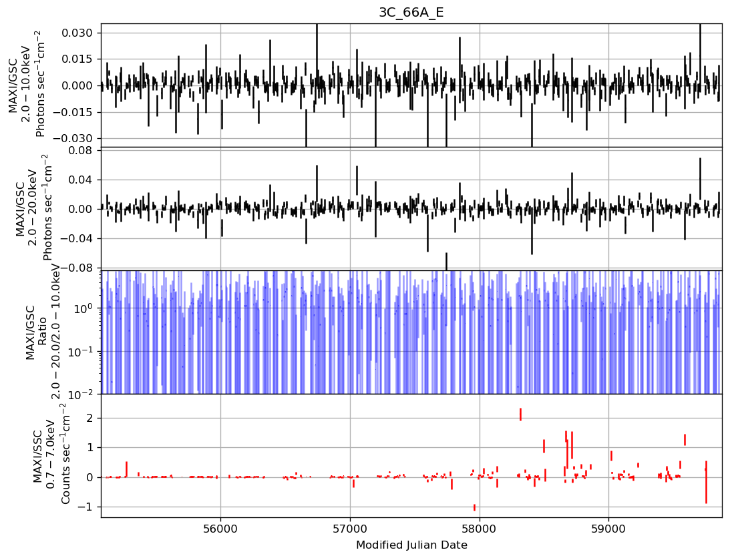Click the −0.04 tick in the second panel

tap(77, 238)
